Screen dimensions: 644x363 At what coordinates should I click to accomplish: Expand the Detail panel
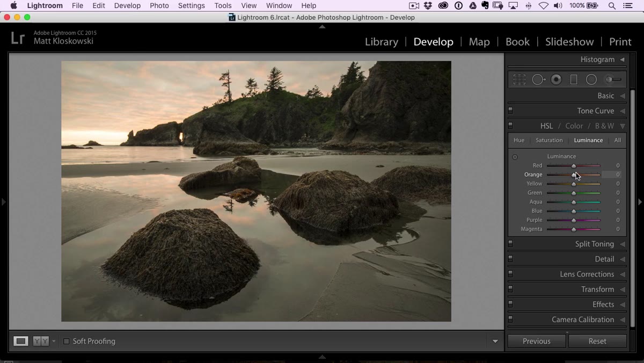pyautogui.click(x=623, y=259)
